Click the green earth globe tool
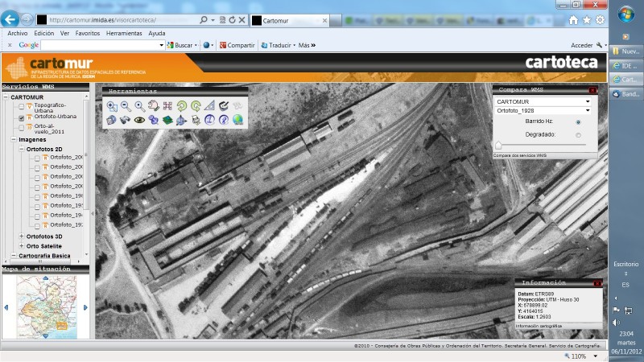 pyautogui.click(x=237, y=120)
